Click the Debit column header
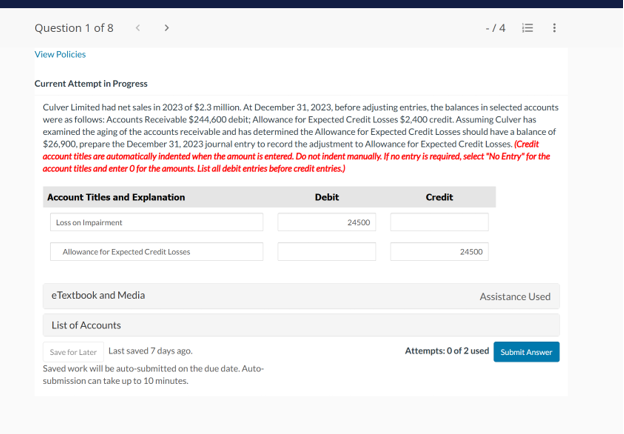Screen dimensions: 624x434 327,197
